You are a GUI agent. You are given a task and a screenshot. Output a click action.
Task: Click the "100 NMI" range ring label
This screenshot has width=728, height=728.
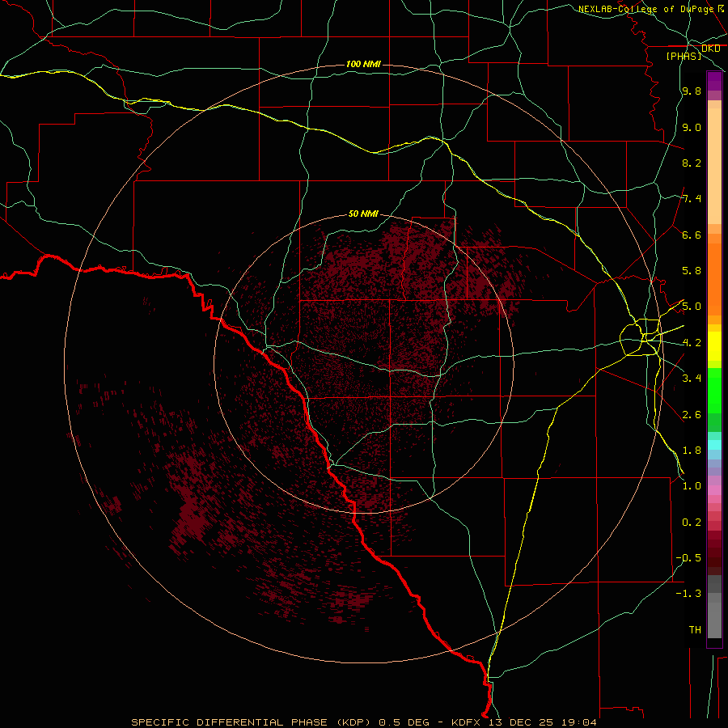[363, 64]
